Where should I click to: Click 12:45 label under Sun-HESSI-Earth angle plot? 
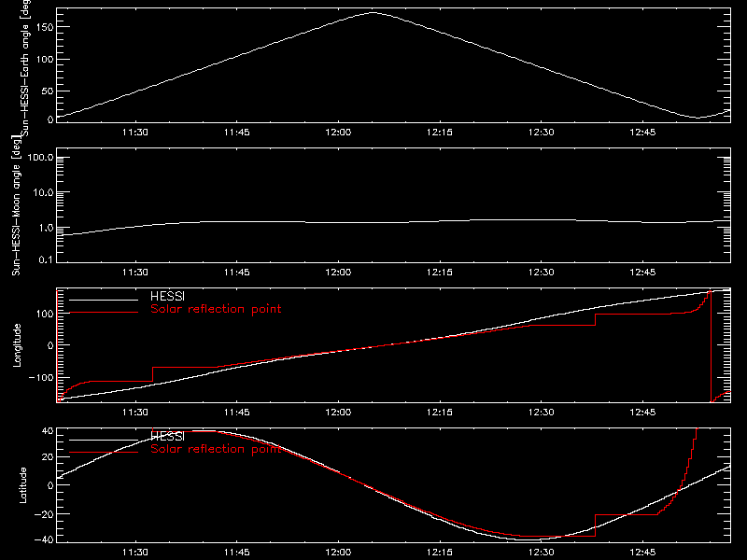coord(642,133)
